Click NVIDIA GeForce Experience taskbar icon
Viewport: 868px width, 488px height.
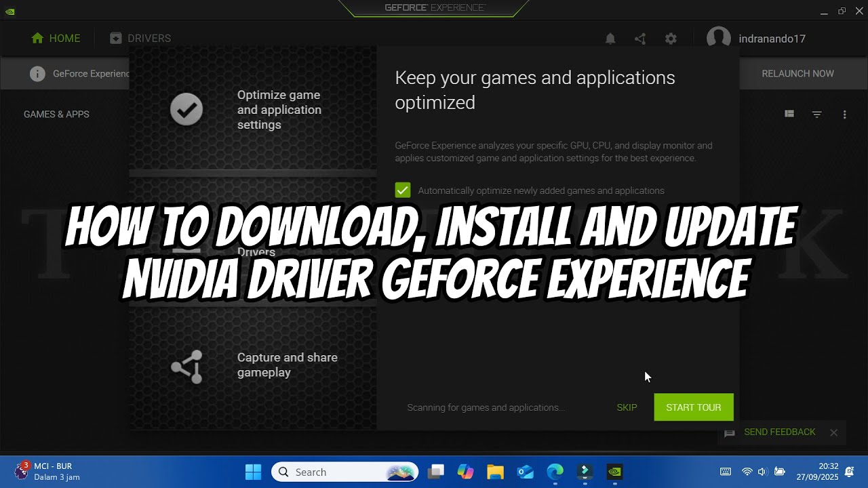[615, 472]
